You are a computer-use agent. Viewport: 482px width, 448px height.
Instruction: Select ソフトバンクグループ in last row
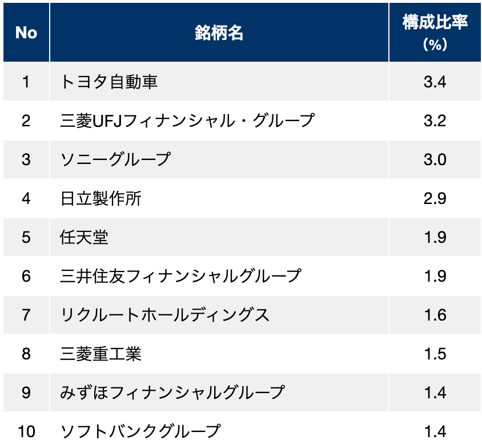tap(140, 431)
